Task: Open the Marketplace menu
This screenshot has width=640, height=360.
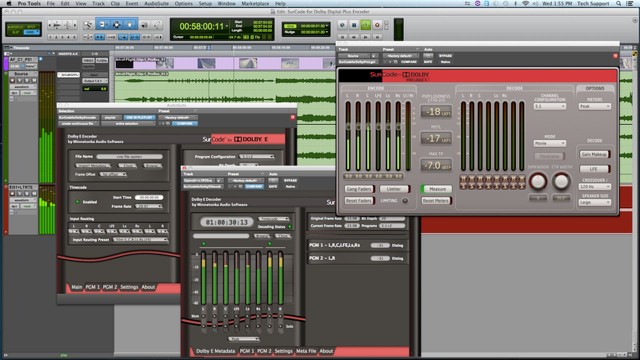Action: pos(255,3)
